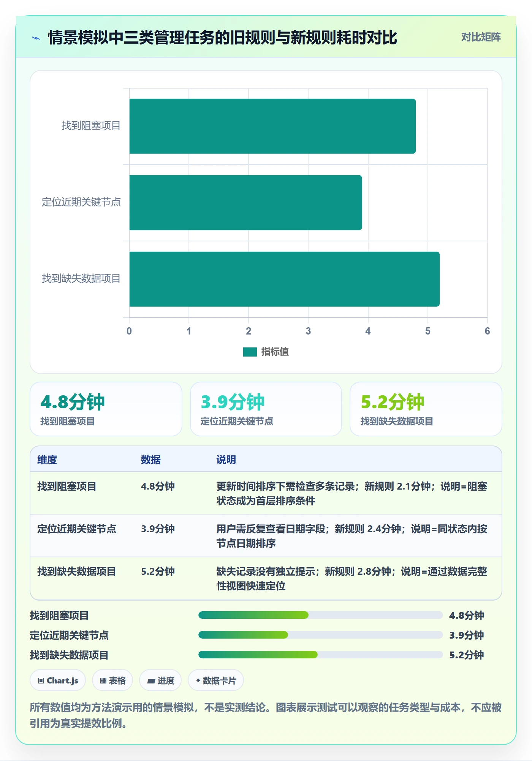The width and height of the screenshot is (532, 761).
Task: Click the 数据卡片 tag chip
Action: point(216,680)
